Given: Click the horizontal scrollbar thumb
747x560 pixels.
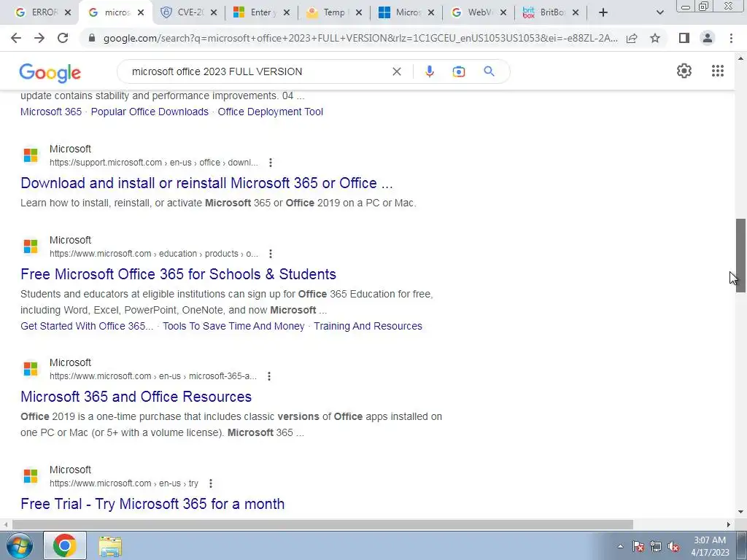Looking at the screenshot, I should (322, 524).
